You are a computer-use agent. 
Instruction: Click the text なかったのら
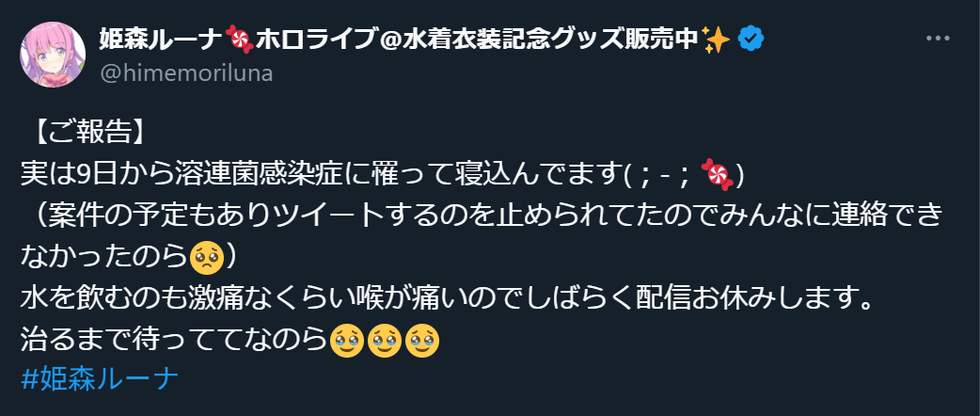pyautogui.click(x=105, y=258)
